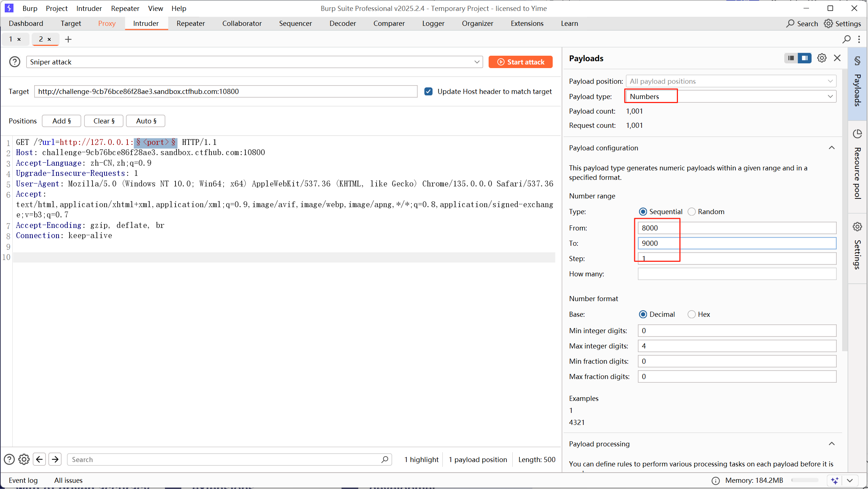Collapse the Payload configuration section
Image resolution: width=868 pixels, height=489 pixels.
point(832,148)
